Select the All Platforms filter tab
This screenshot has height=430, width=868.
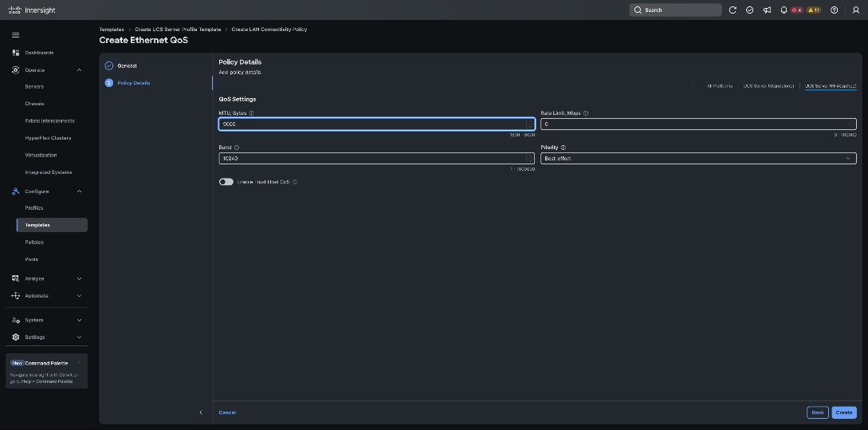coord(720,86)
